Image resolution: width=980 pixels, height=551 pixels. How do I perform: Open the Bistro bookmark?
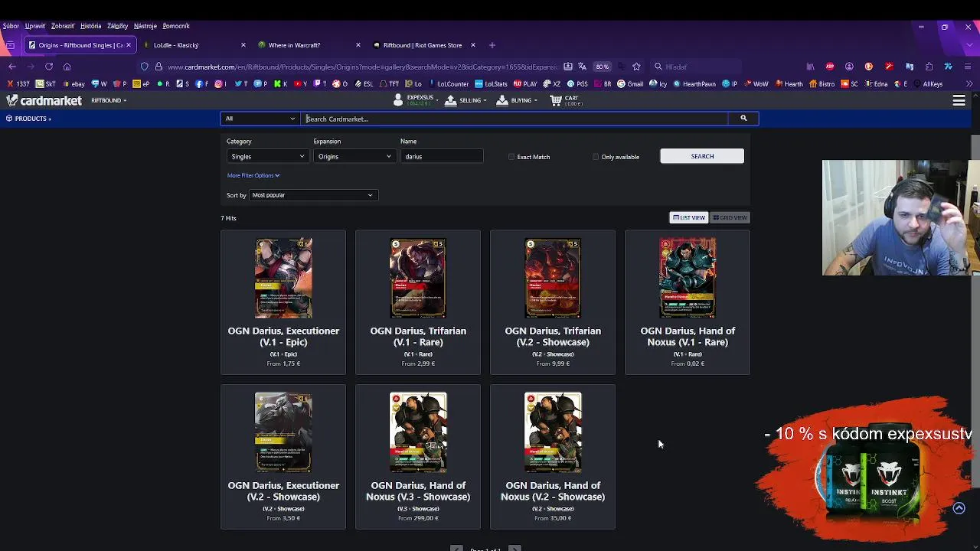pyautogui.click(x=822, y=84)
